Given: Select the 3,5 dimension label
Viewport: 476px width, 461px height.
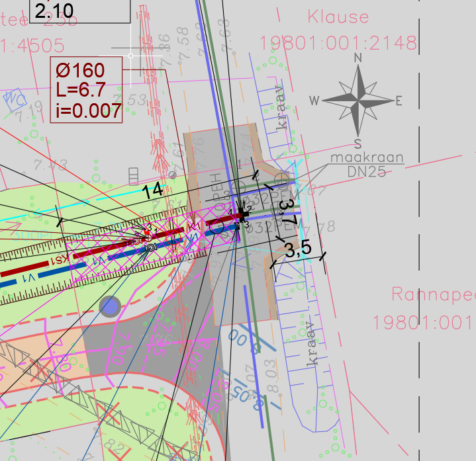Looking at the screenshot, I should click(x=297, y=249).
